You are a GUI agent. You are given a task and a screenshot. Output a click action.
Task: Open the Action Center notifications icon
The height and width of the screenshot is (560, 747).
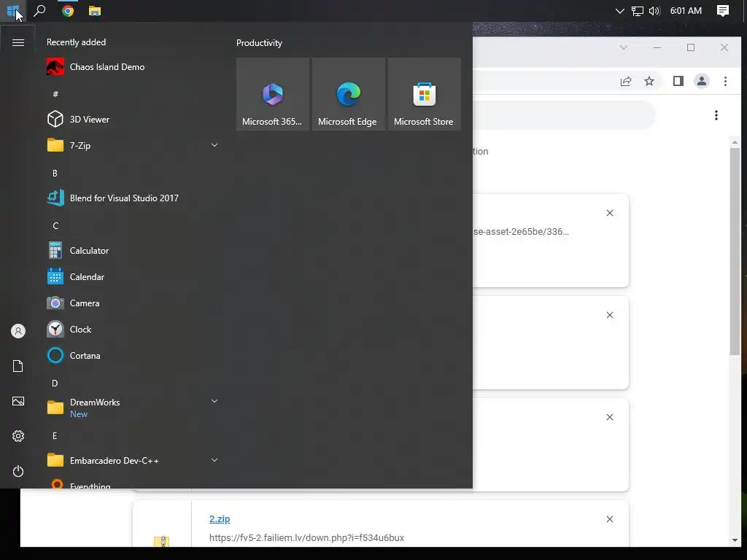pyautogui.click(x=723, y=10)
